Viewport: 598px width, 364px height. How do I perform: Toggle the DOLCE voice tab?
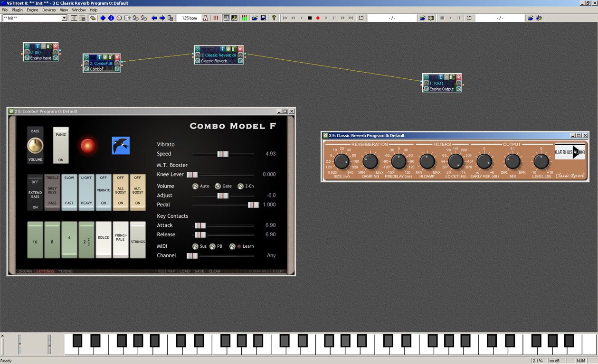[x=104, y=240]
